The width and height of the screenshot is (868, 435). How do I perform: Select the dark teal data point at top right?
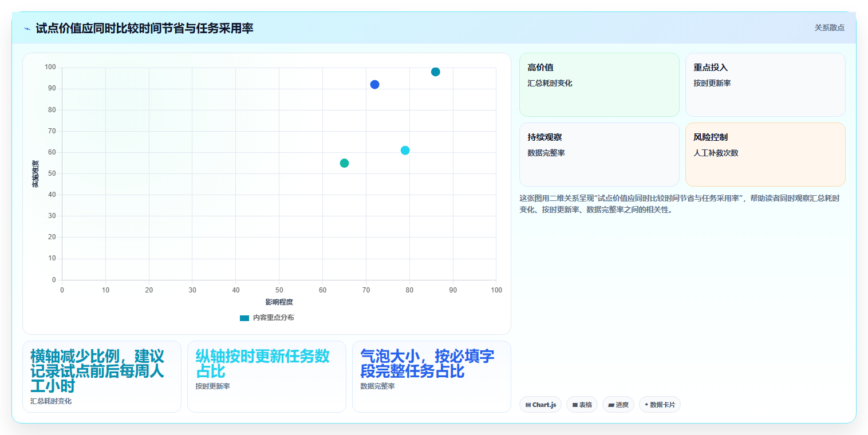pyautogui.click(x=435, y=72)
